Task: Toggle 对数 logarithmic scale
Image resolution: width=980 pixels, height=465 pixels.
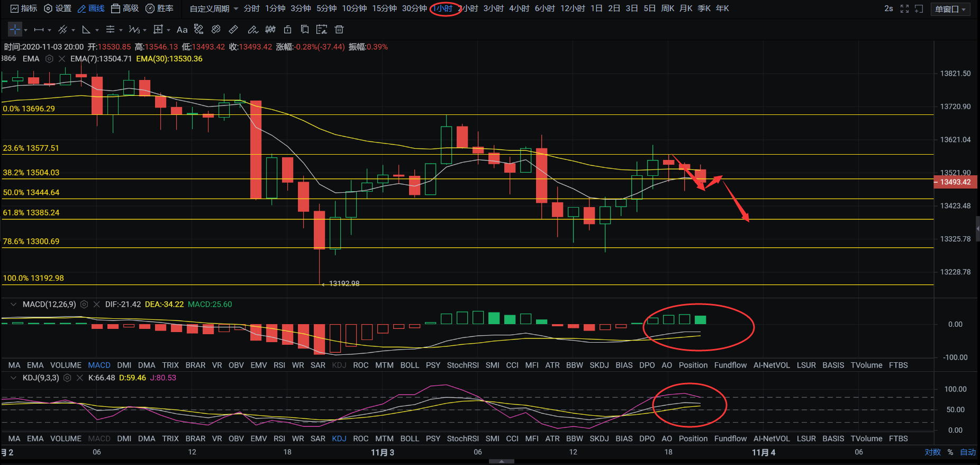Action: click(932, 452)
